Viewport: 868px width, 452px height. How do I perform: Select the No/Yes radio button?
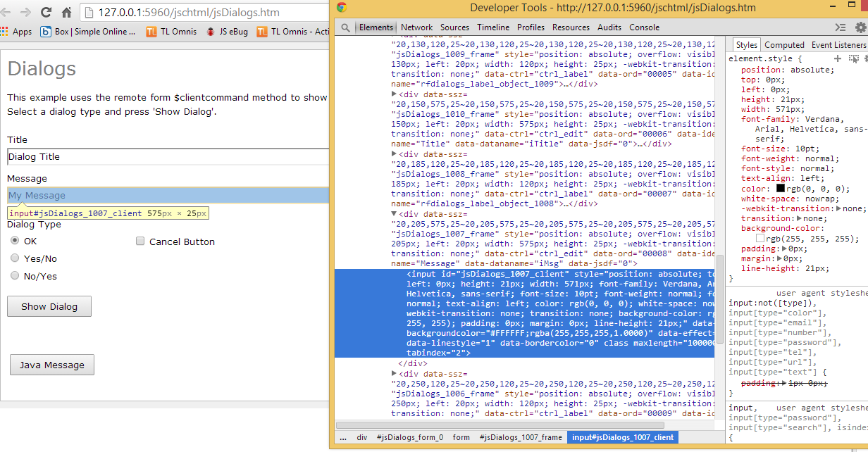(x=15, y=274)
